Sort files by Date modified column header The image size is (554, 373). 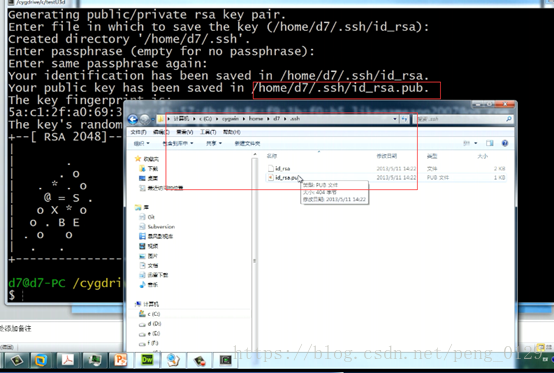click(387, 156)
